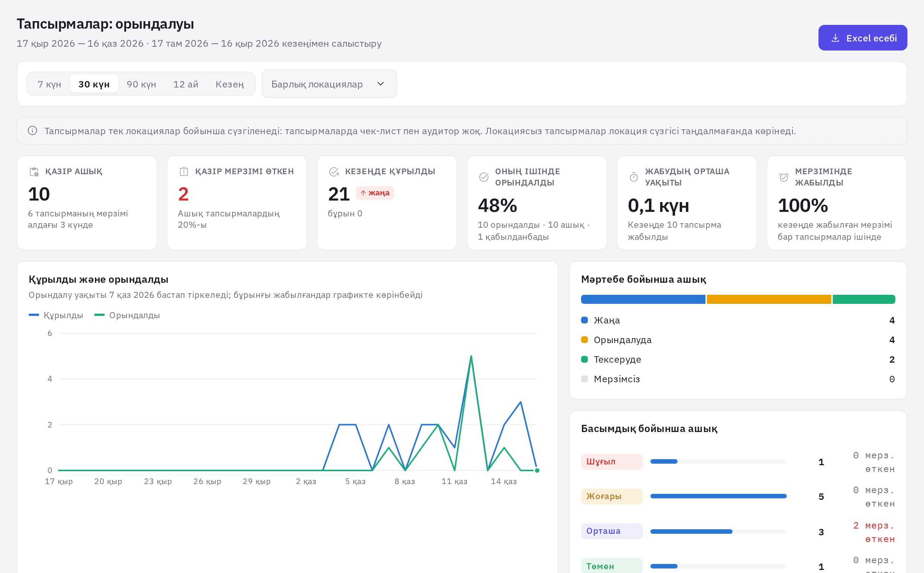Viewport: 924px width, 573px height.
Task: Click the end point dot on the chart
Action: [x=537, y=470]
